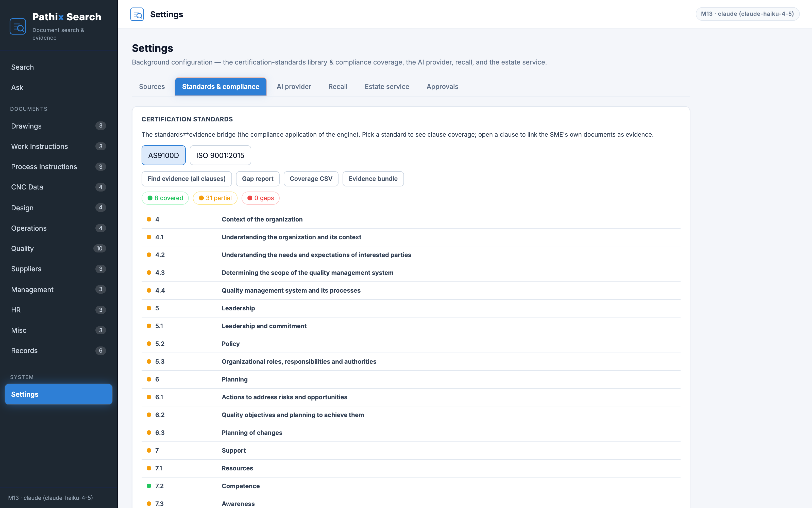Click the search icon beside the Settings header
Image resolution: width=812 pixels, height=508 pixels.
pyautogui.click(x=137, y=14)
